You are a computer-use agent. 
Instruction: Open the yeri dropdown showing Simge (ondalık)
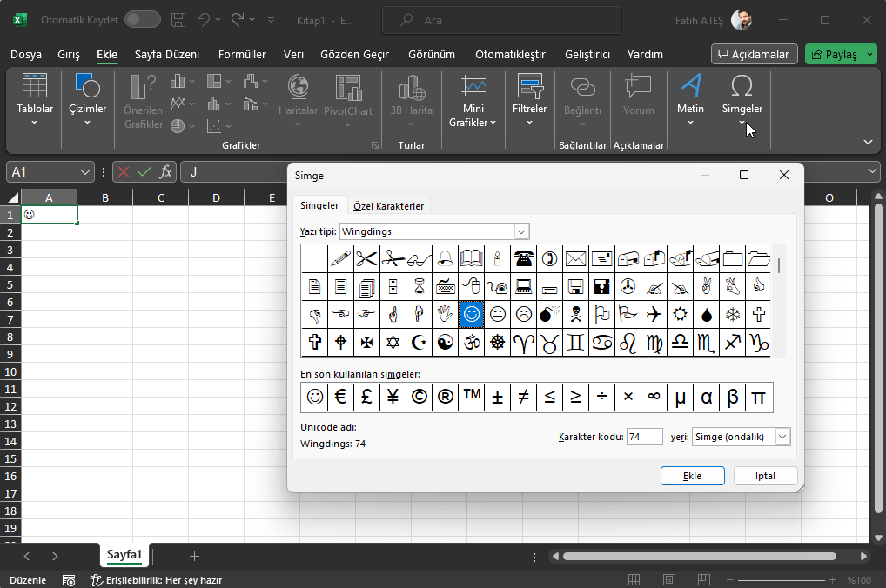[781, 437]
